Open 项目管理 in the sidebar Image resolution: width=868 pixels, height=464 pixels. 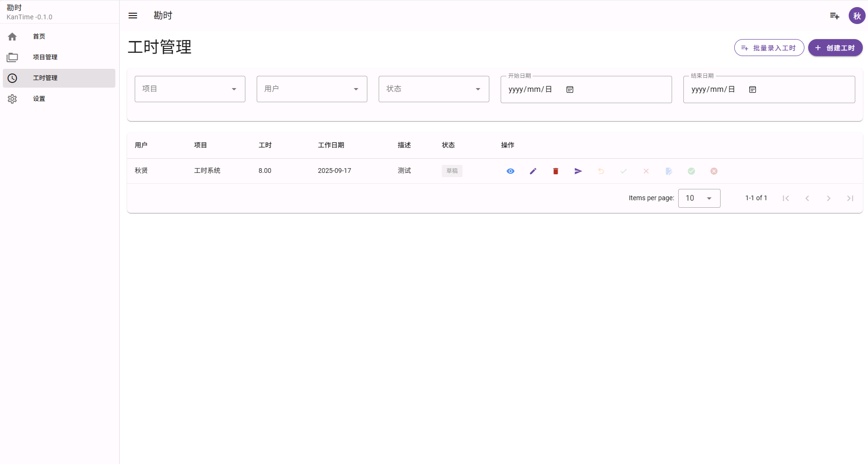[45, 57]
